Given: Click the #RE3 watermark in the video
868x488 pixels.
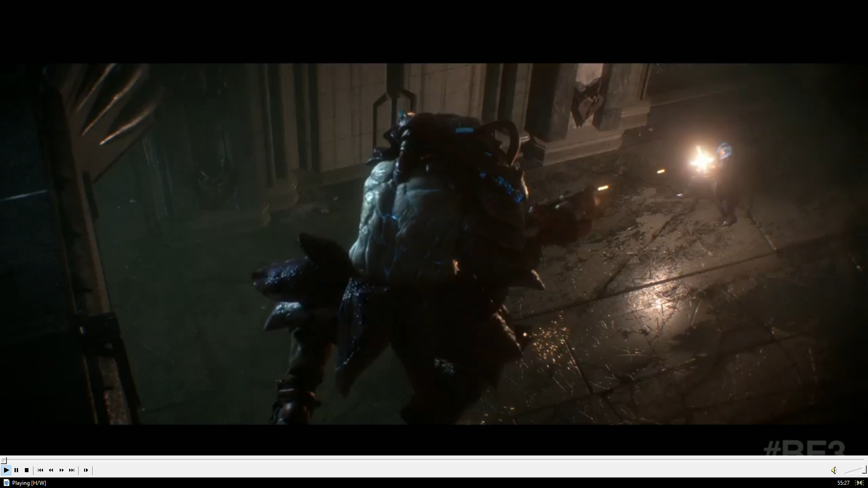Looking at the screenshot, I should 804,448.
